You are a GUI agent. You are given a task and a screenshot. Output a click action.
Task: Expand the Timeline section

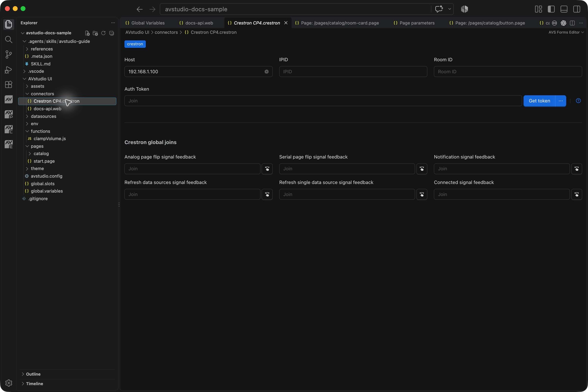pos(67,383)
